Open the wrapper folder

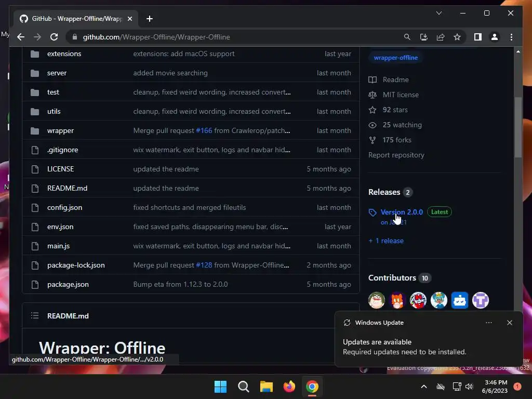(x=60, y=130)
